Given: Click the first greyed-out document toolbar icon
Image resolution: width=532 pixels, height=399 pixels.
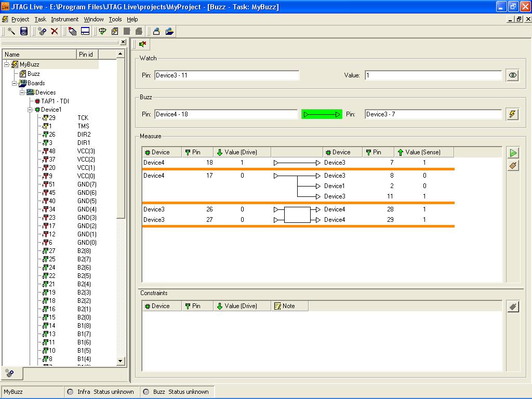Looking at the screenshot, I should [x=127, y=31].
